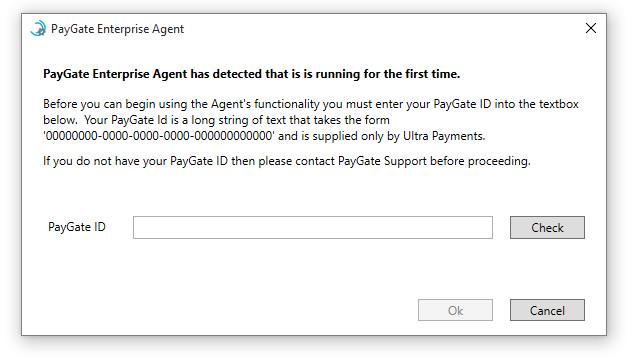Click the sample 00000000-0000 ID format string

pos(158,136)
